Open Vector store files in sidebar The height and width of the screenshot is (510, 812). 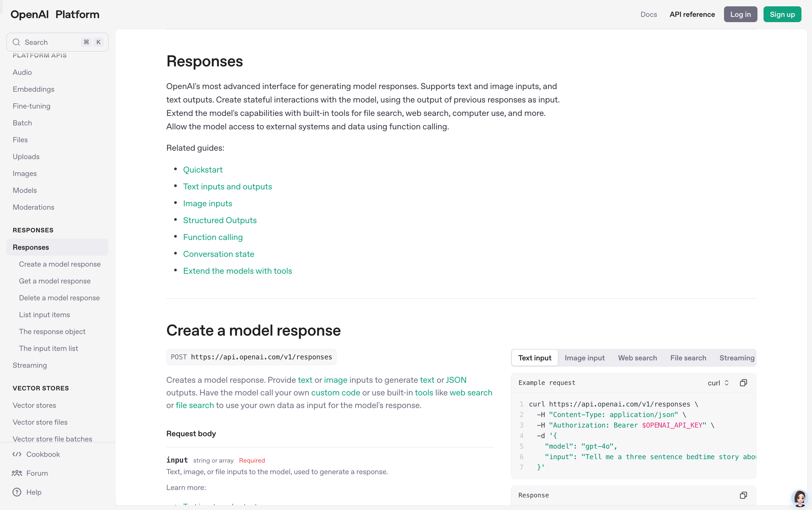pyautogui.click(x=40, y=422)
